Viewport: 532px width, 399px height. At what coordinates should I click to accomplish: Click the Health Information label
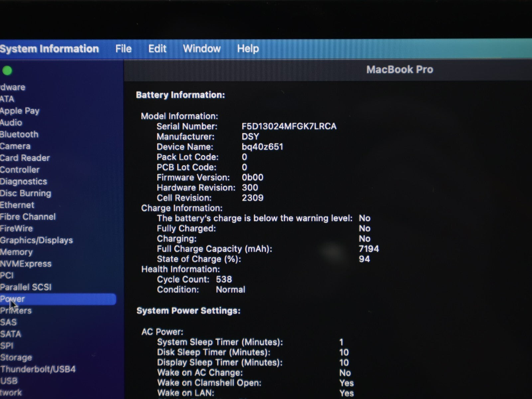click(181, 269)
